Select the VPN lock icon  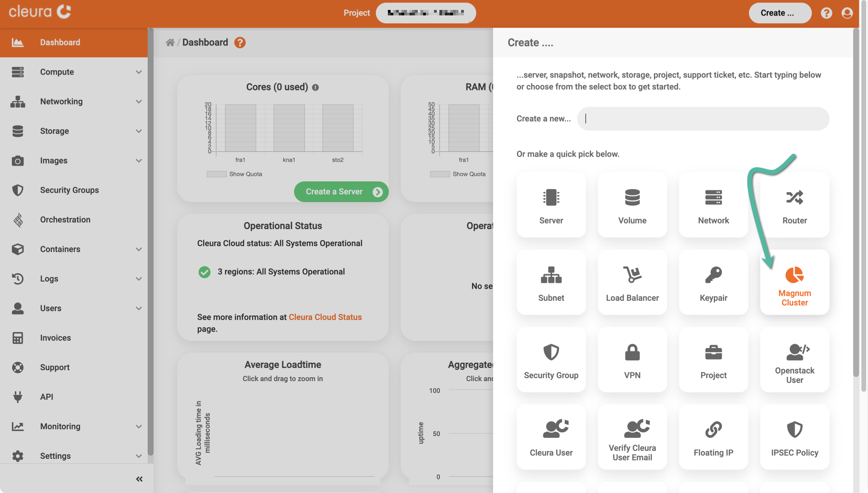[x=632, y=352]
